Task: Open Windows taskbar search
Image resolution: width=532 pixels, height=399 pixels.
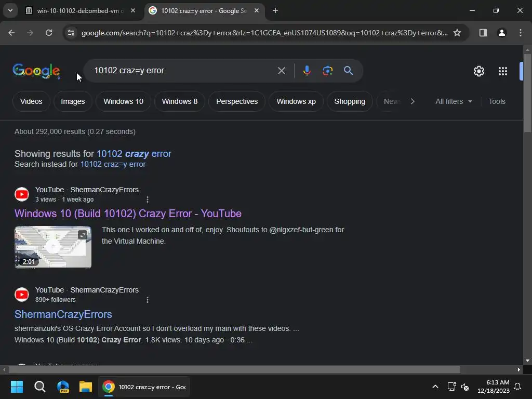Action: click(x=39, y=387)
